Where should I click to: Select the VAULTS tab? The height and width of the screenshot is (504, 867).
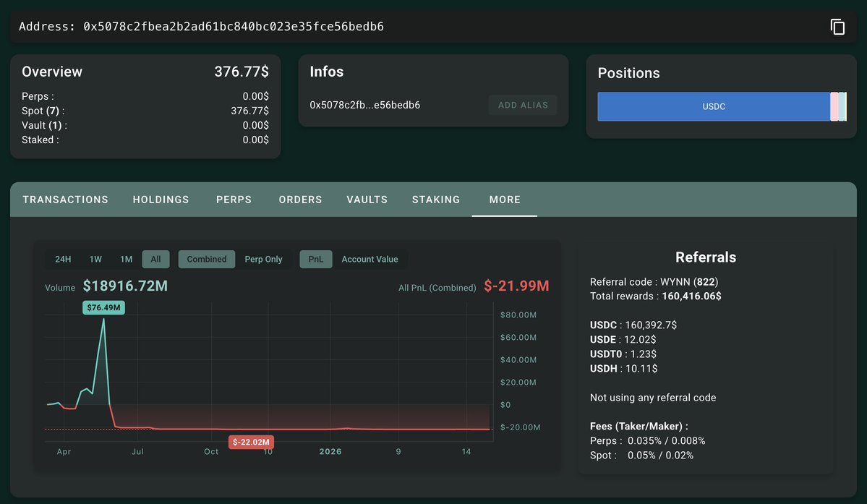click(x=367, y=200)
